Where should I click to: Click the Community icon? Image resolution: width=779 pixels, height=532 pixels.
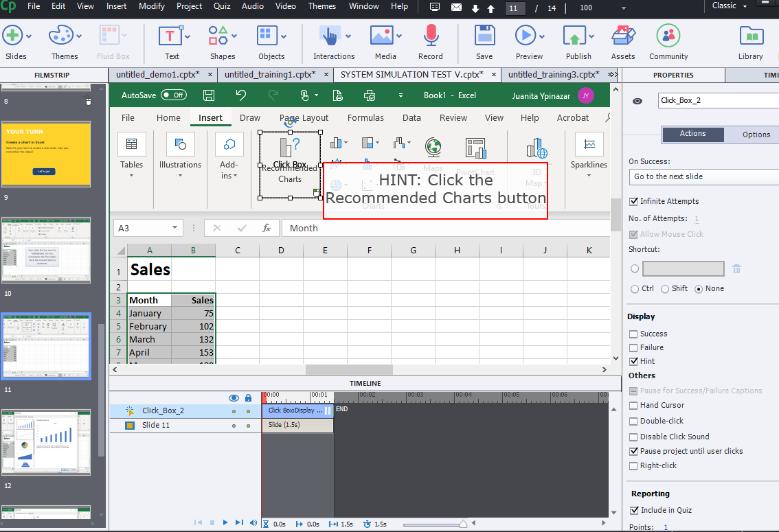pos(668,36)
